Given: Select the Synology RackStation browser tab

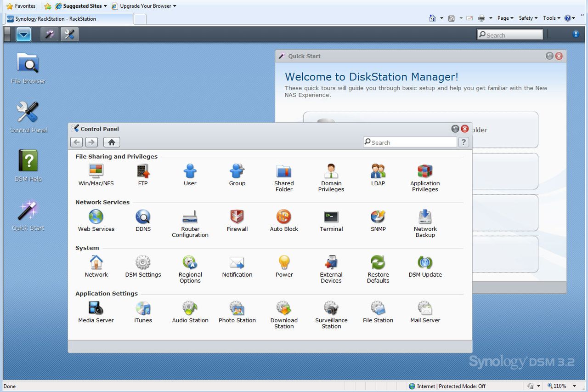Looking at the screenshot, I should 70,19.
